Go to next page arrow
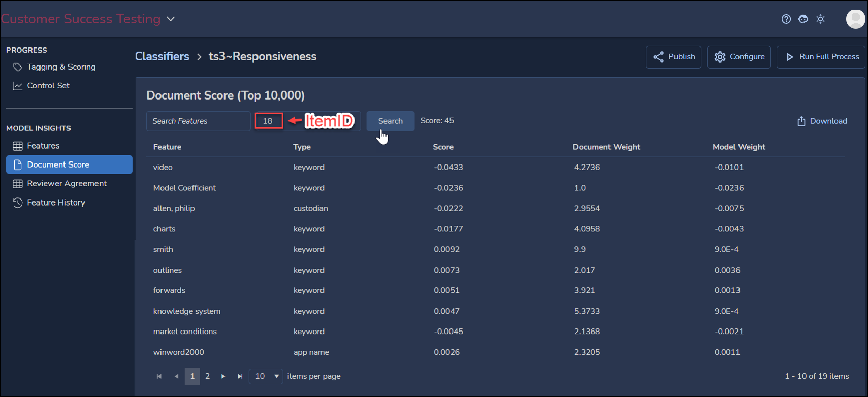 [223, 376]
